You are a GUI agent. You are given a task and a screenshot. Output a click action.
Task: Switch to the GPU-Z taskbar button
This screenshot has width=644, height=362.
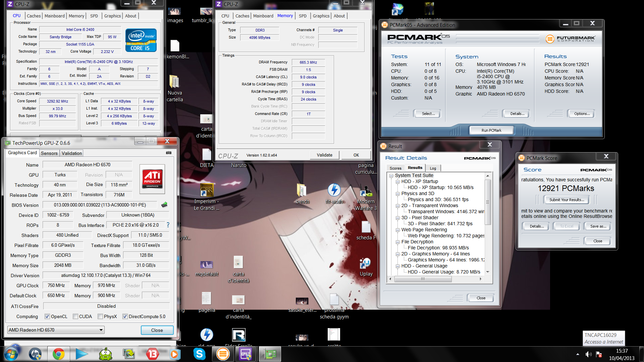pyautogui.click(x=270, y=354)
